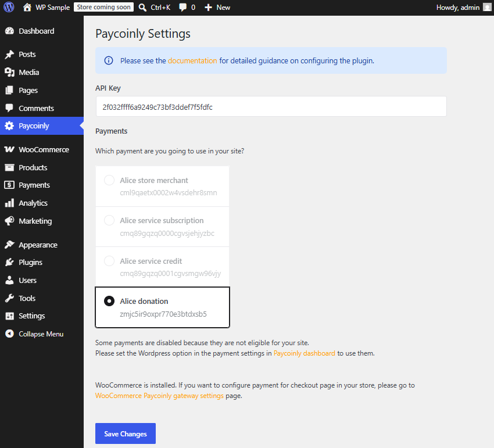Click the info circle icon in notice
The height and width of the screenshot is (448, 494).
[109, 60]
